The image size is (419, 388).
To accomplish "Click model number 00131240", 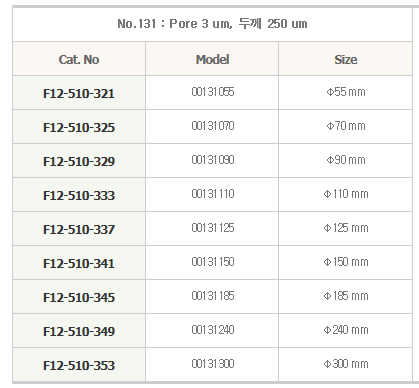I will (x=213, y=330).
